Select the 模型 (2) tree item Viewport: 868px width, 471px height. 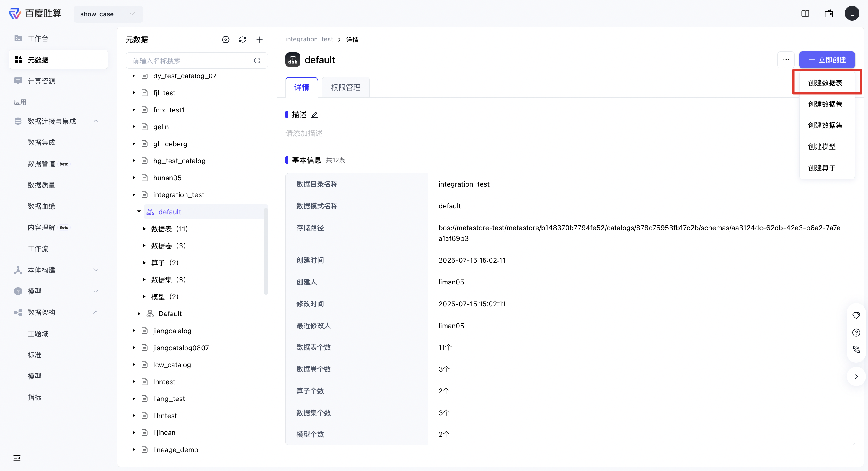click(165, 297)
